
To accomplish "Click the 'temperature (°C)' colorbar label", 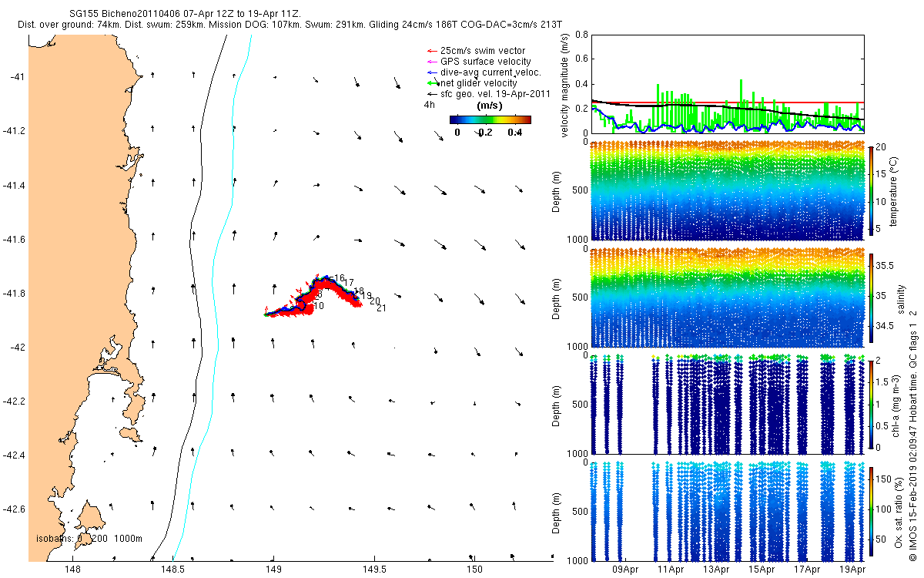I will (892, 190).
